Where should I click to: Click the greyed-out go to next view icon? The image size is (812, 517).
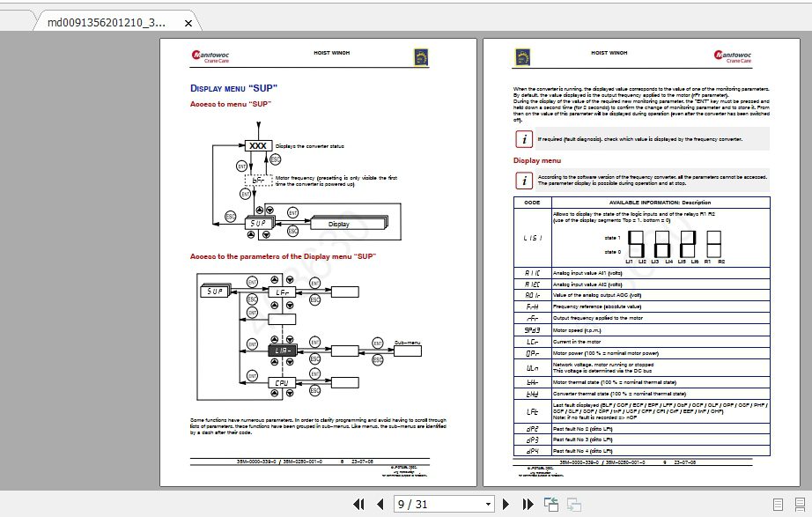coord(574,504)
